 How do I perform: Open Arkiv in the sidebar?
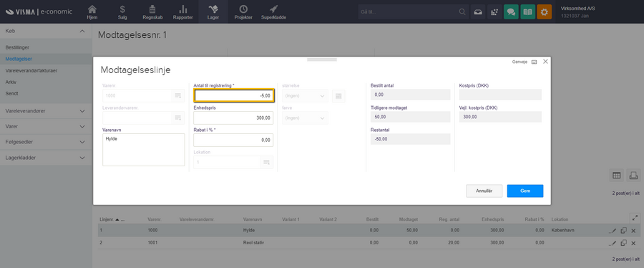point(11,82)
